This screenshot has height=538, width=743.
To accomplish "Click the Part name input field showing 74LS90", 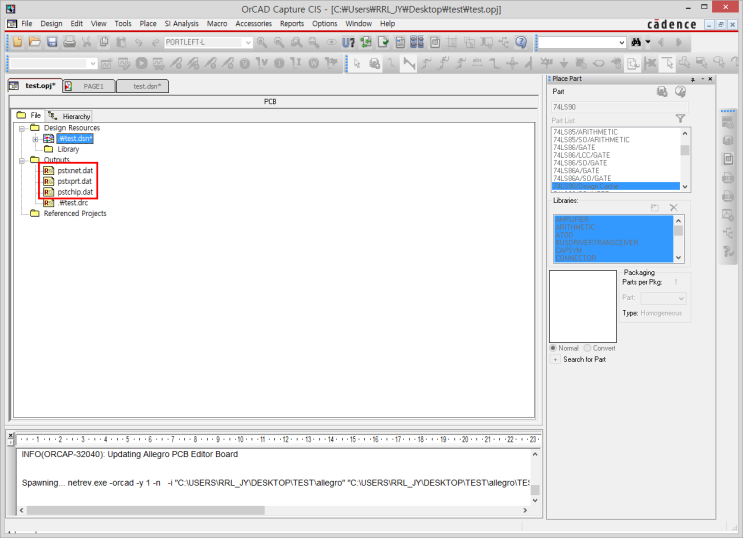I will (x=620, y=108).
